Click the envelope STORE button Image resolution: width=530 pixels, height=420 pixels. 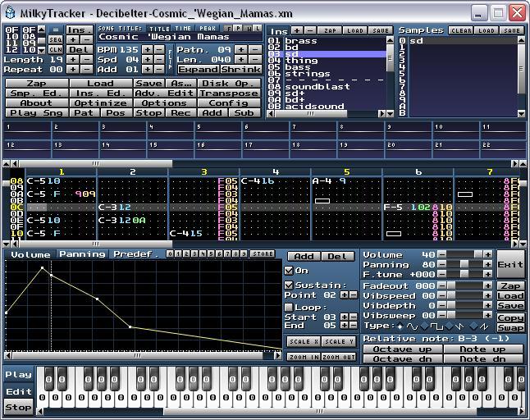click(x=263, y=254)
